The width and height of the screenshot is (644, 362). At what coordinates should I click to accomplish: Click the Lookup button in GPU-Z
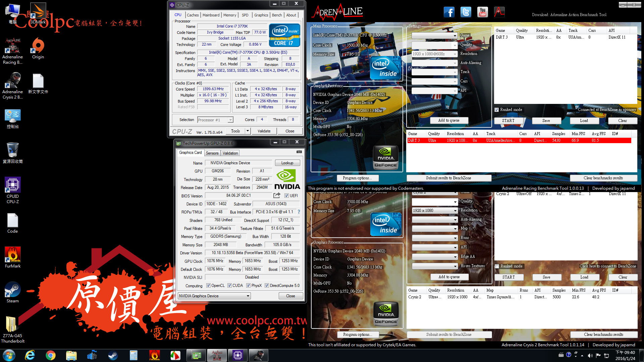287,163
